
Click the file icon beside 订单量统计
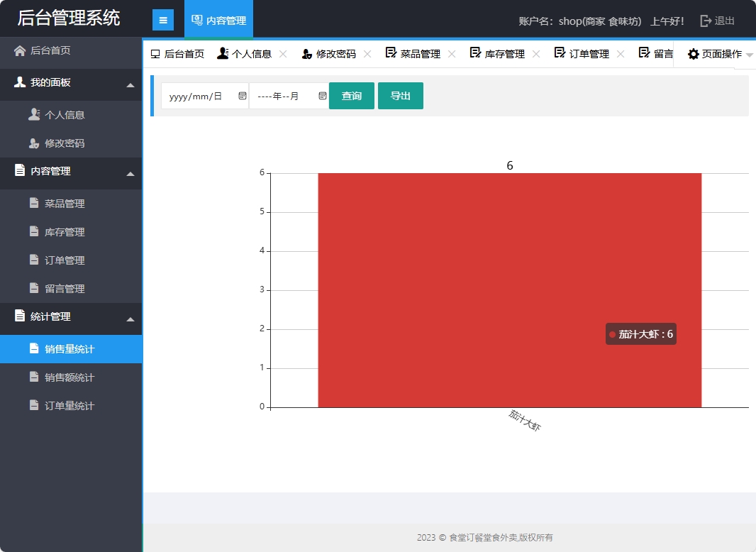34,405
